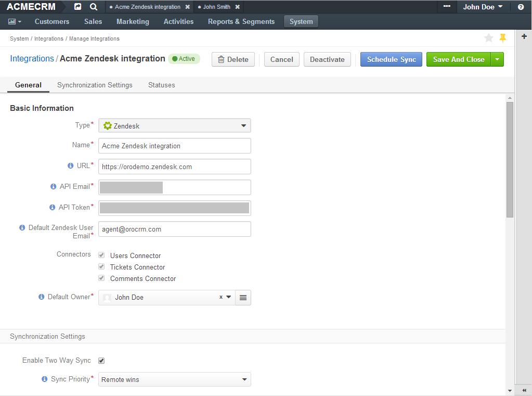Show Default Owner info tooltip icon

(x=42, y=297)
